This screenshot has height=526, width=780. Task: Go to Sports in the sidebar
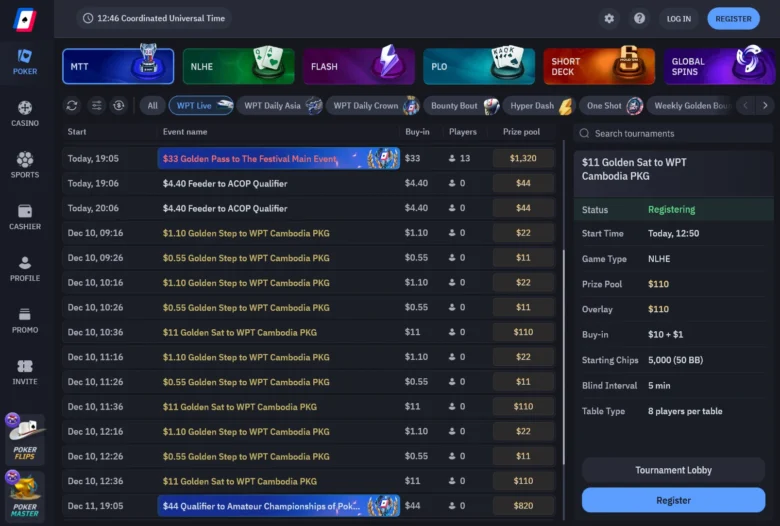(x=25, y=165)
